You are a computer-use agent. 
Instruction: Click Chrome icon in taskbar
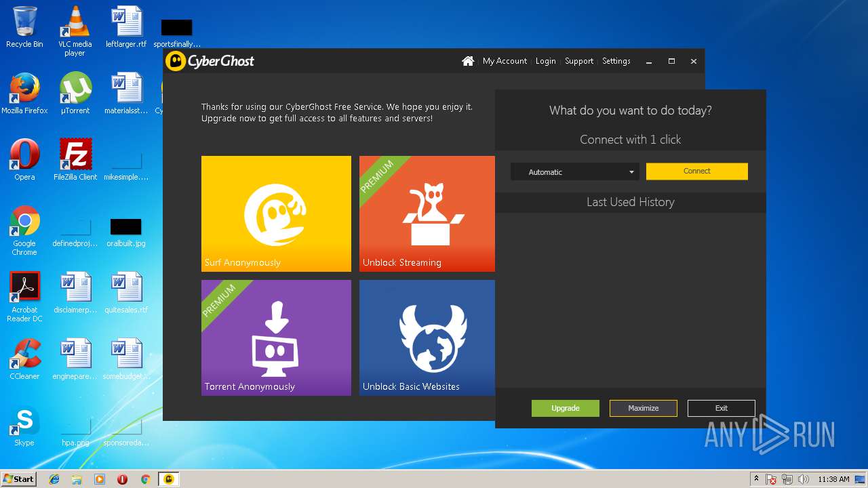[x=145, y=479]
